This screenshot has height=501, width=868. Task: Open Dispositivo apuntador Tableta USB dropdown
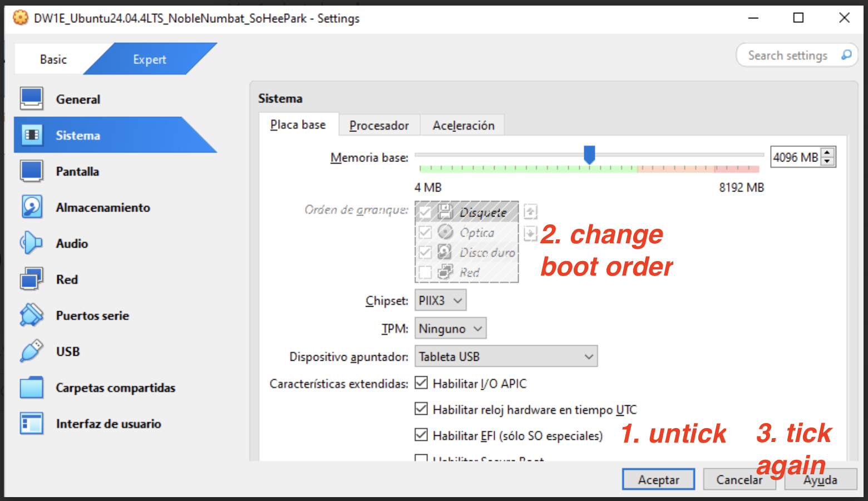click(506, 356)
